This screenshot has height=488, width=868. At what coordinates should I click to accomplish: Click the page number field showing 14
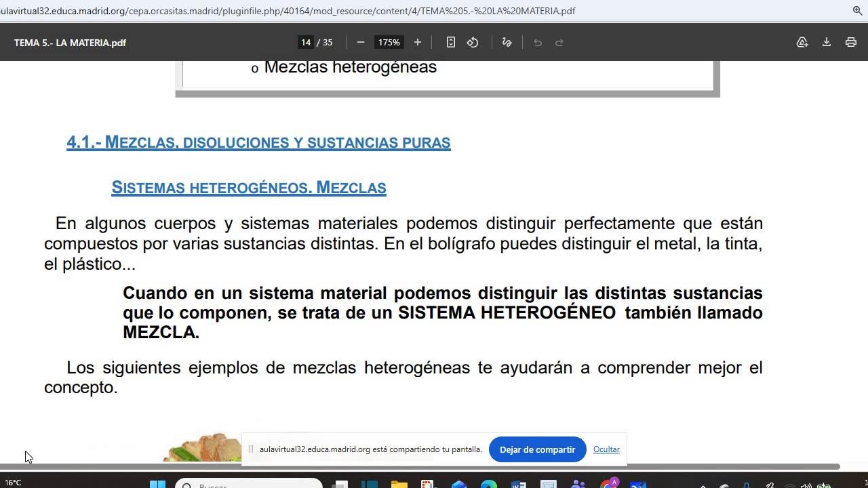[x=306, y=42]
